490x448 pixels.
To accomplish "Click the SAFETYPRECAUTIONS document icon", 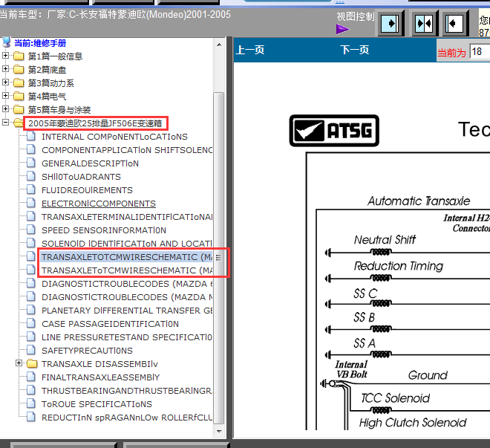I will 30,350.
